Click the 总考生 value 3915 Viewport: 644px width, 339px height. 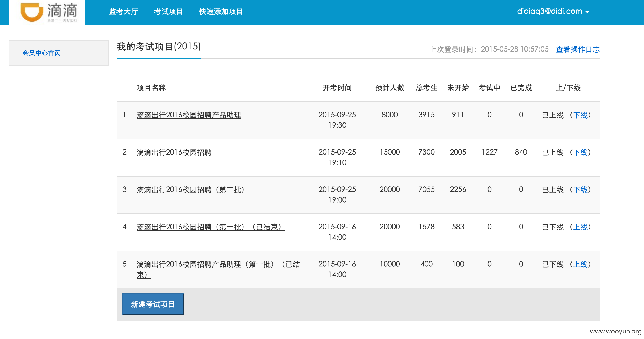tap(427, 115)
